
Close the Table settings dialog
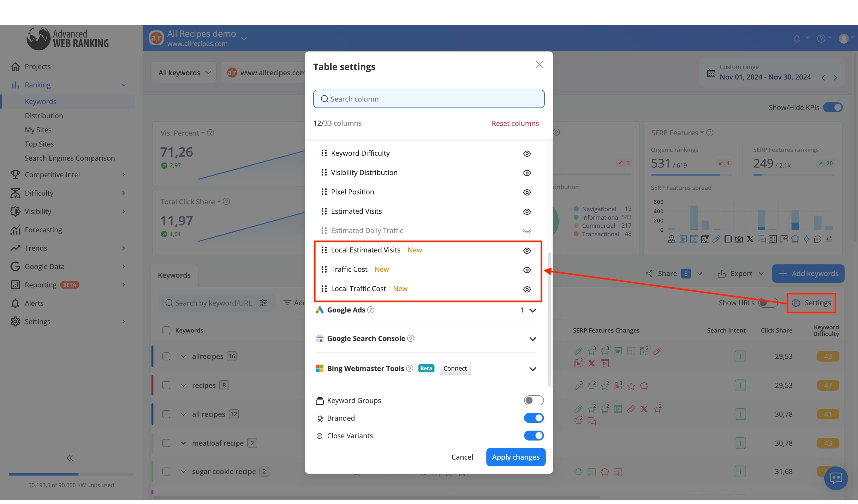pyautogui.click(x=539, y=65)
